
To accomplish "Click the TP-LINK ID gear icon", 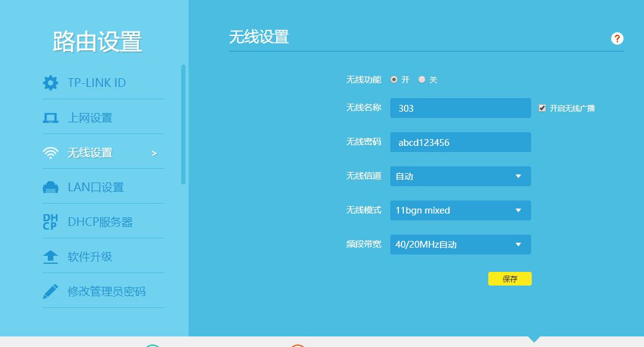I will coord(50,83).
